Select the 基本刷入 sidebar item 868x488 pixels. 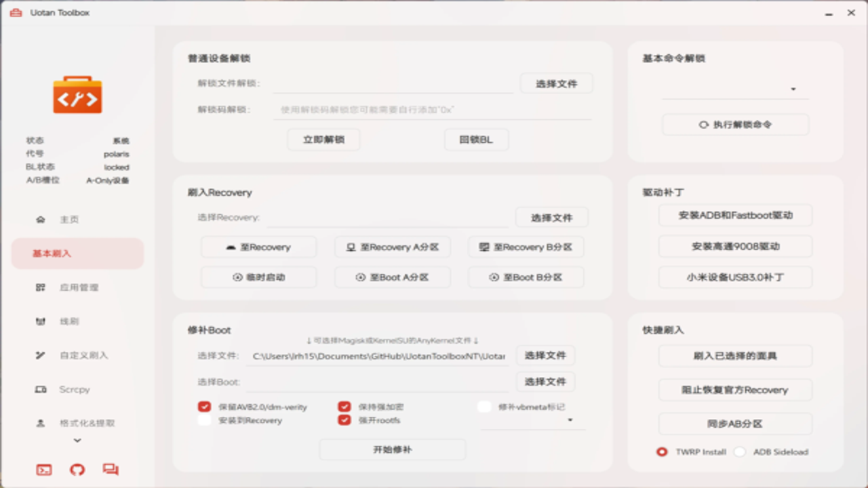click(77, 253)
